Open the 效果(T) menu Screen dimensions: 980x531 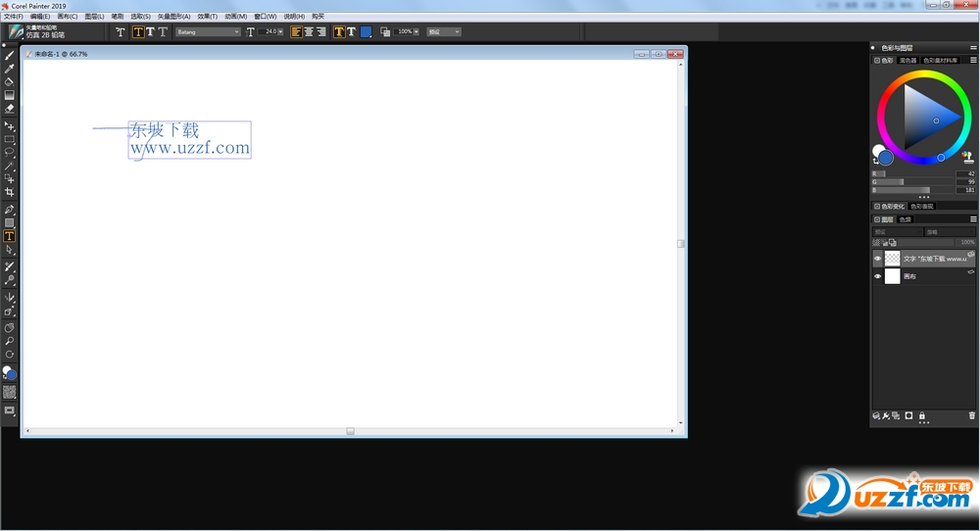pyautogui.click(x=208, y=17)
